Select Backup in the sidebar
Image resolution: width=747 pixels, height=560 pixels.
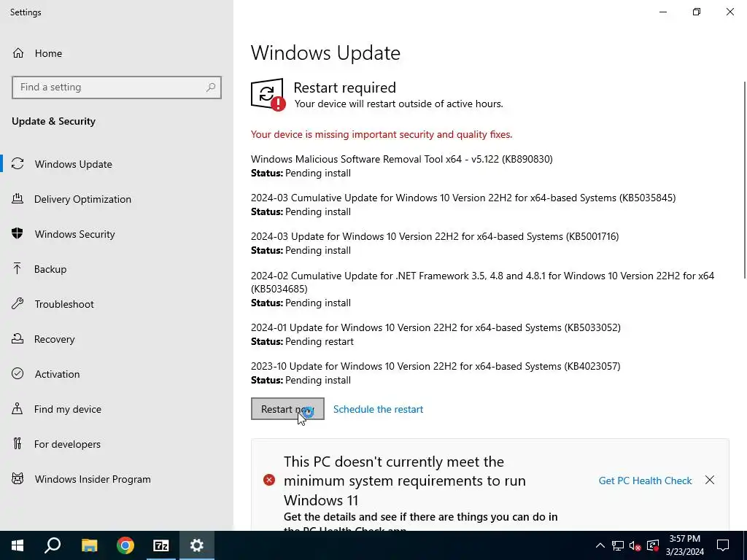tap(117, 269)
